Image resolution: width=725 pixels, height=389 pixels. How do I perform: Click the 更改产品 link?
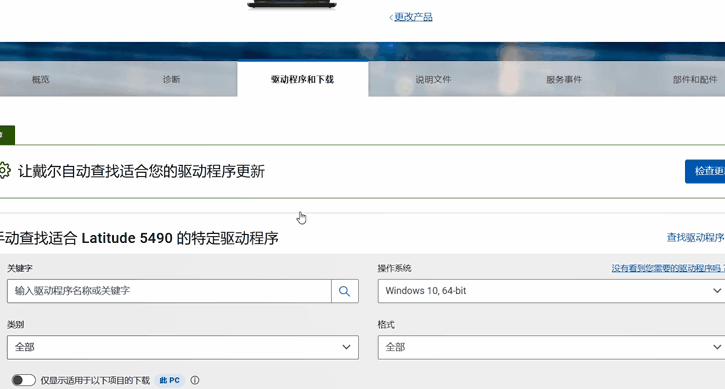pos(413,18)
